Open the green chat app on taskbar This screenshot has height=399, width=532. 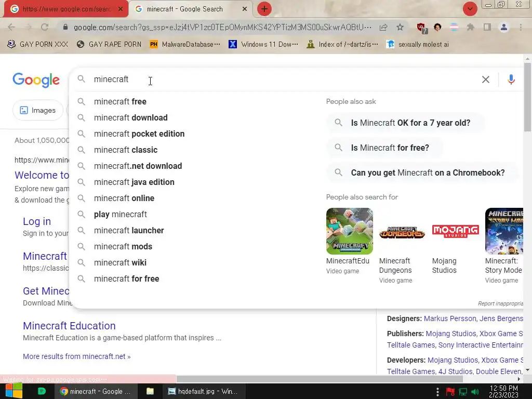tap(42, 391)
